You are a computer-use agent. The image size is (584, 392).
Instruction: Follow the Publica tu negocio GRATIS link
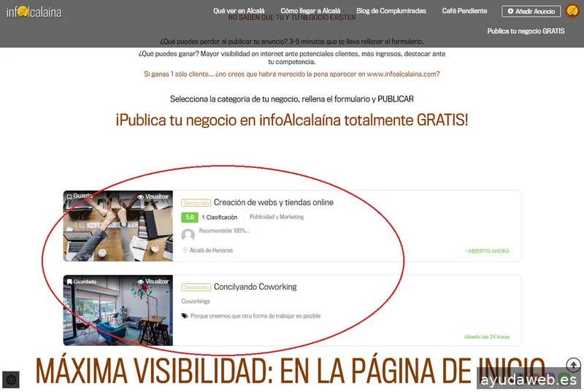(526, 31)
